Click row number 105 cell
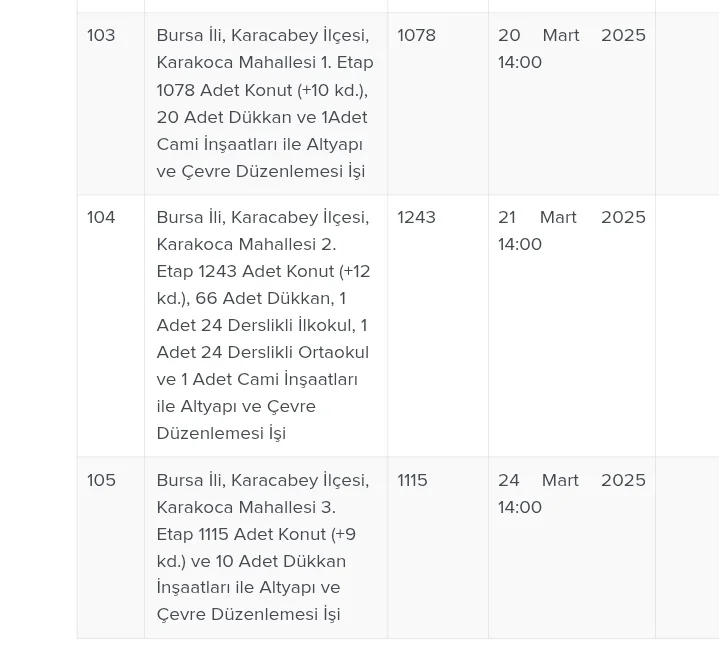719x652 pixels. point(101,481)
